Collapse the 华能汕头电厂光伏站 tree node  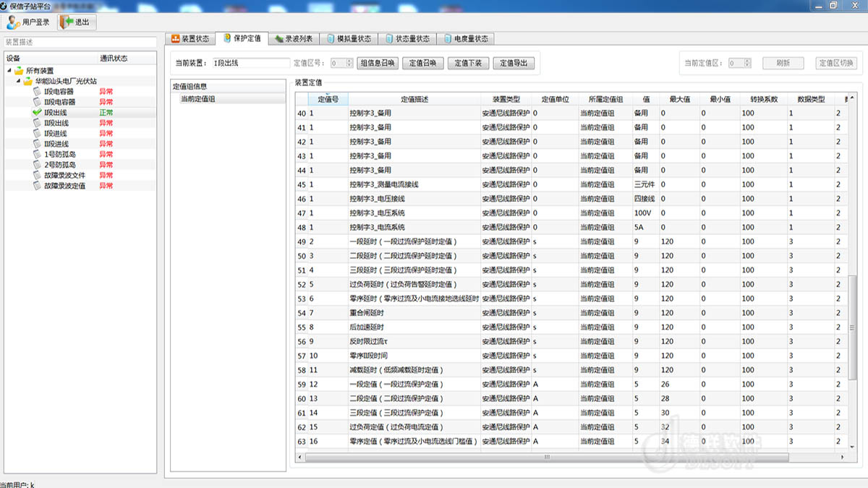point(19,82)
